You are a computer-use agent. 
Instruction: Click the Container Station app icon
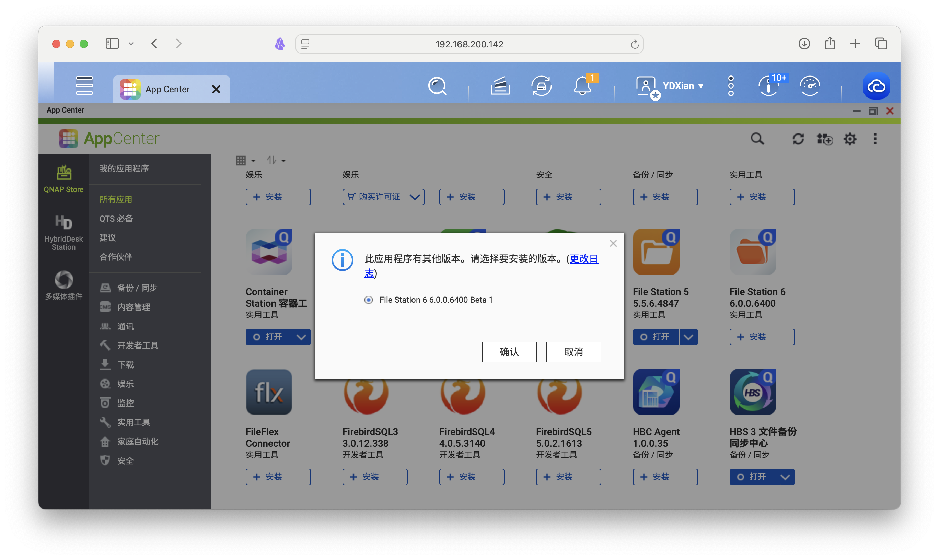click(x=269, y=252)
